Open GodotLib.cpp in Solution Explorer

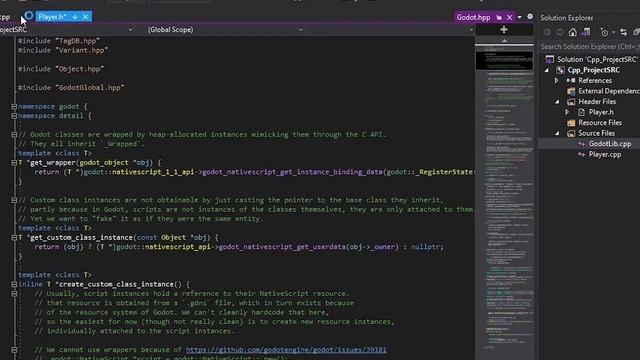click(610, 144)
